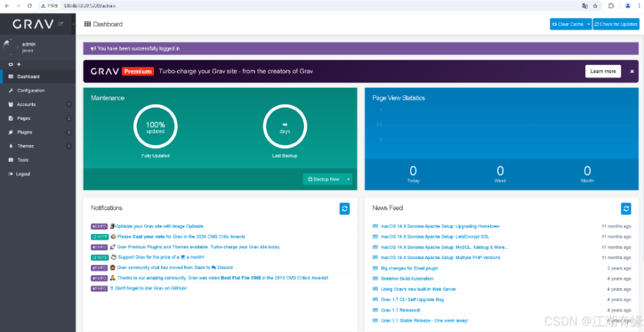Click the clear cache quick icon in sidebar
This screenshot has width=644, height=332.
click(11, 64)
